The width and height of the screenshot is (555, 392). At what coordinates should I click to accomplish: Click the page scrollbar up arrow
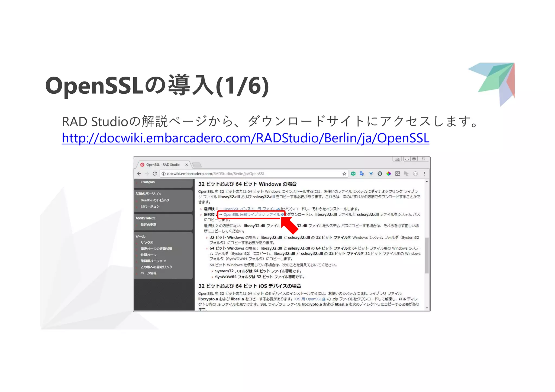pos(427,182)
